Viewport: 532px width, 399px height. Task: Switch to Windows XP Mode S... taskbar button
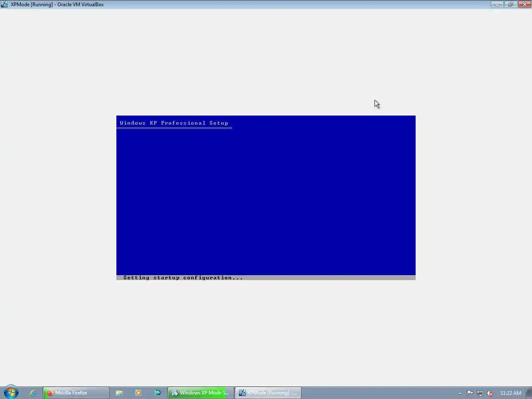(201, 393)
